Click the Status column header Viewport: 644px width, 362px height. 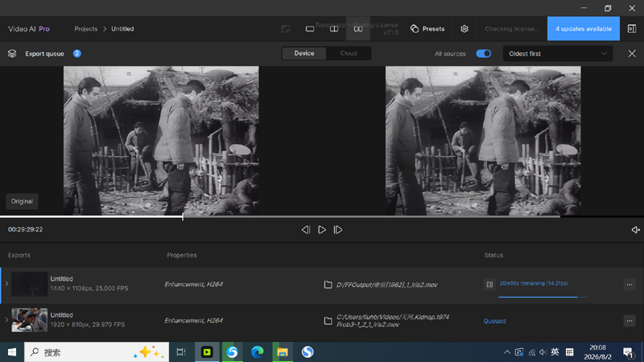point(493,255)
